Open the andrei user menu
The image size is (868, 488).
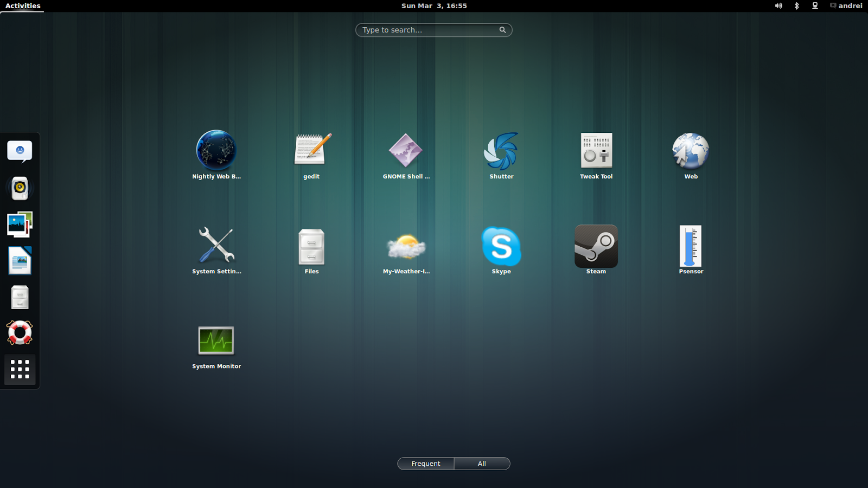pyautogui.click(x=846, y=6)
